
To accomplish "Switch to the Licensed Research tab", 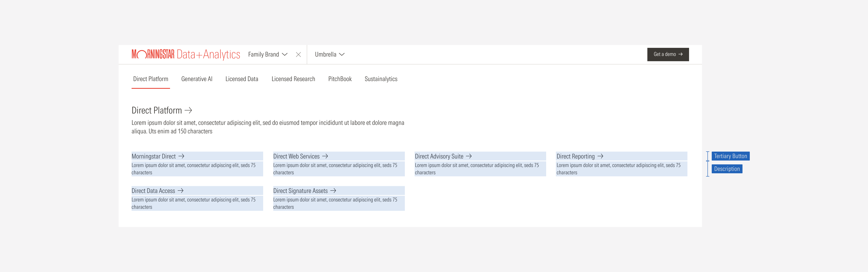I will pyautogui.click(x=293, y=79).
